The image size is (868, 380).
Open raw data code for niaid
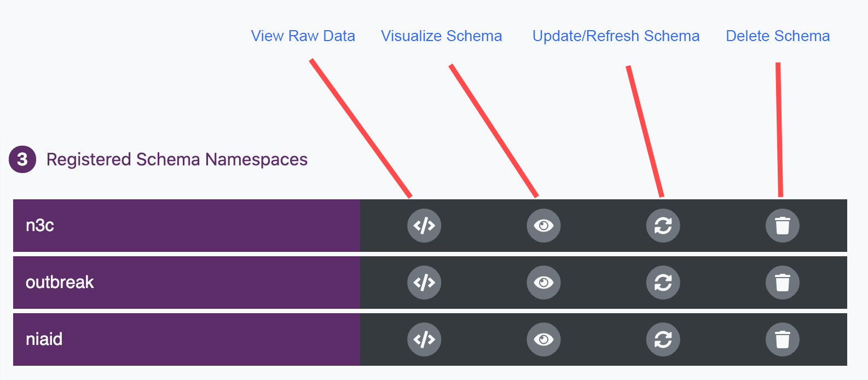point(424,339)
